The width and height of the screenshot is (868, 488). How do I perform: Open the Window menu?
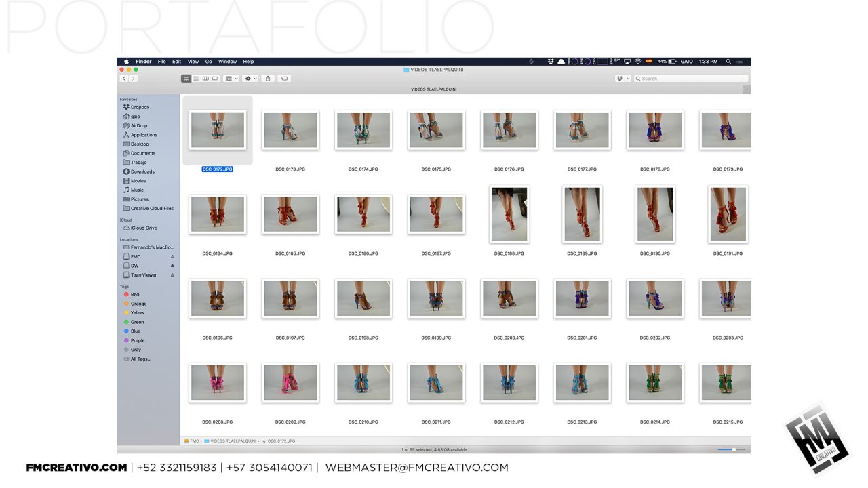(x=227, y=62)
